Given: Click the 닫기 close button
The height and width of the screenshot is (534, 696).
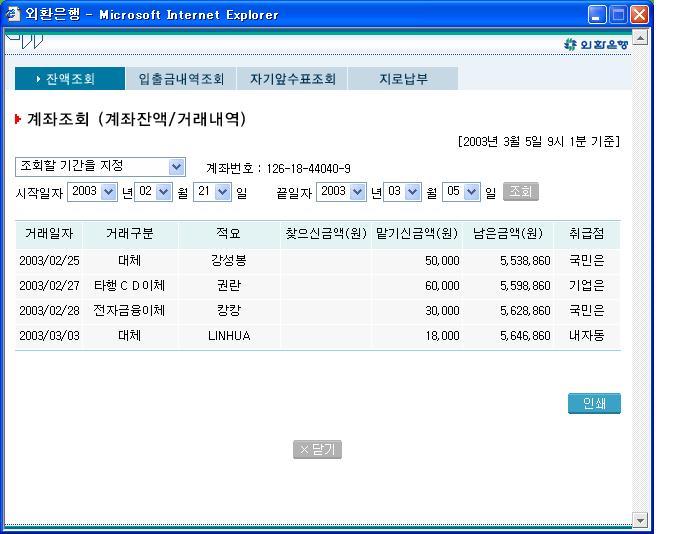Looking at the screenshot, I should click(x=317, y=450).
